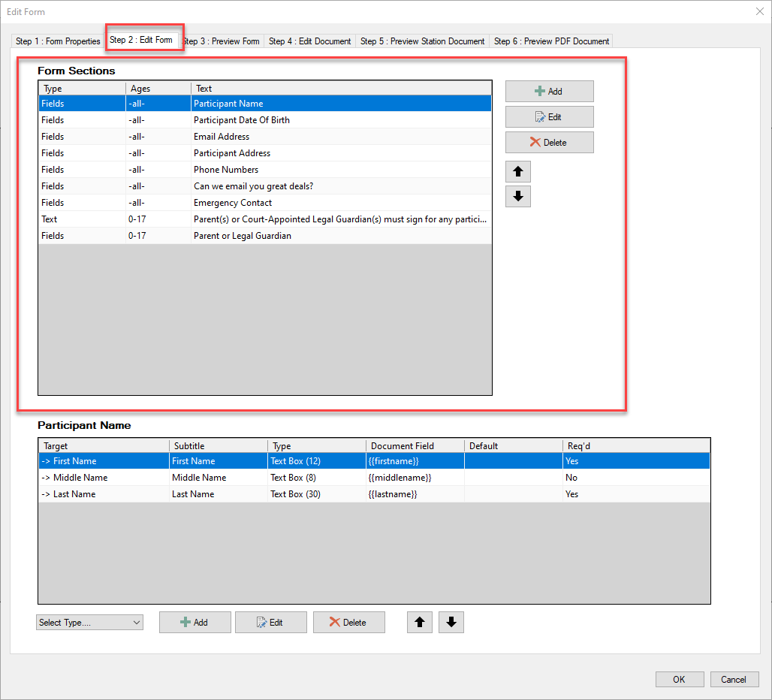Switch to Step 6 : Preview PDF Document tab
Screen dimensions: 772x700
[x=551, y=41]
